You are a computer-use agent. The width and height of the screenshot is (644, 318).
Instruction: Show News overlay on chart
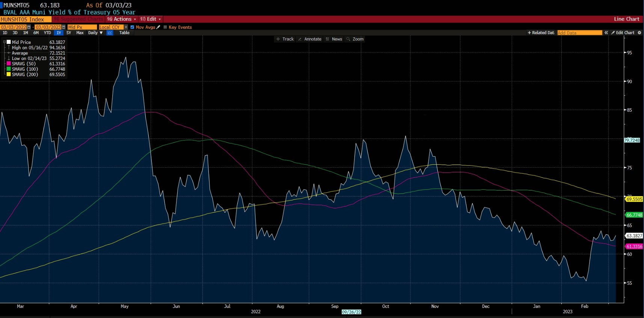click(334, 39)
